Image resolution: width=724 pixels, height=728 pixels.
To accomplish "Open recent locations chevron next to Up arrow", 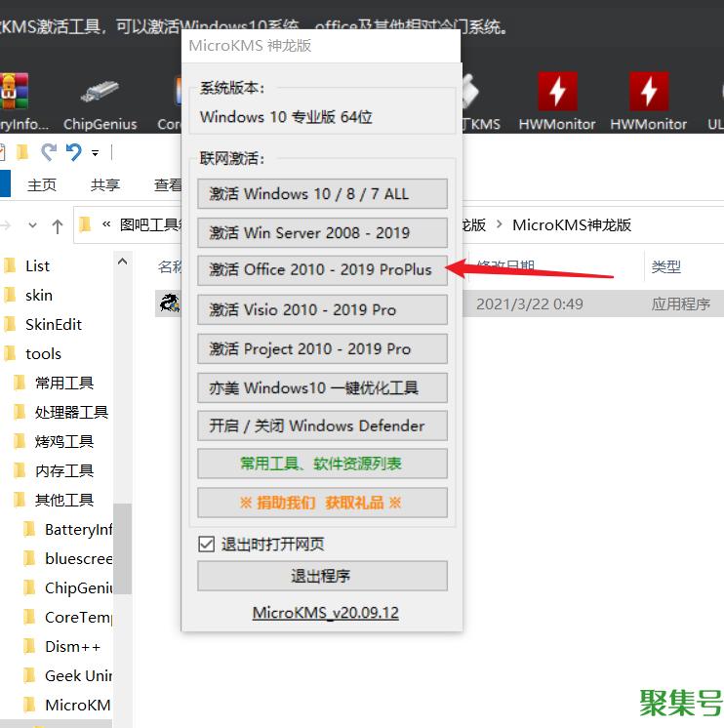I will click(32, 225).
